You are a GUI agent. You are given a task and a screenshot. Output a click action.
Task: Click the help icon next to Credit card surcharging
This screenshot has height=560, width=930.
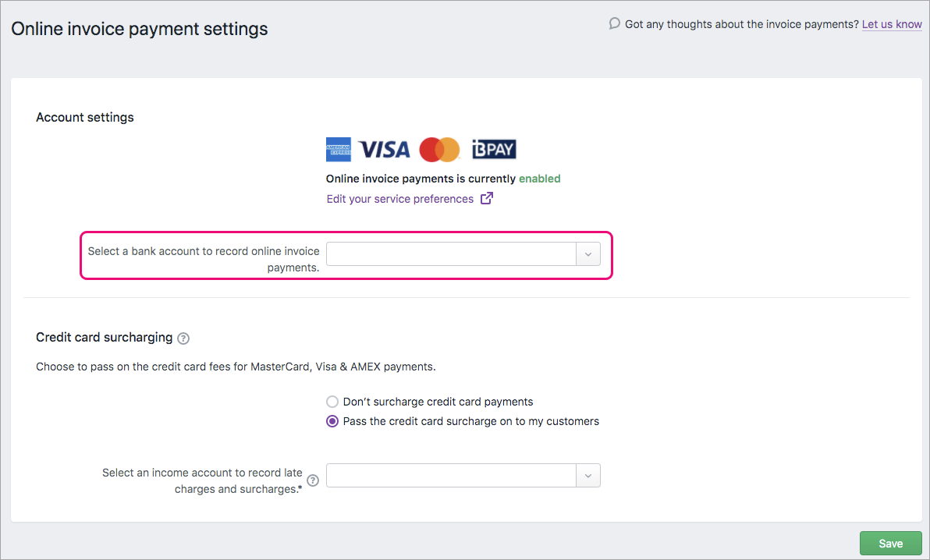[x=183, y=338]
